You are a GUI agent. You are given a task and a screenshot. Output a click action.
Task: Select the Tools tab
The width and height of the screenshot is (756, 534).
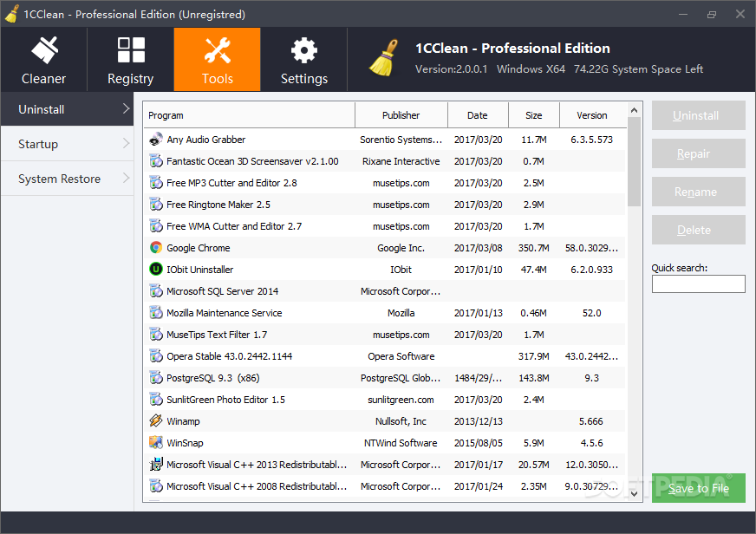(218, 59)
